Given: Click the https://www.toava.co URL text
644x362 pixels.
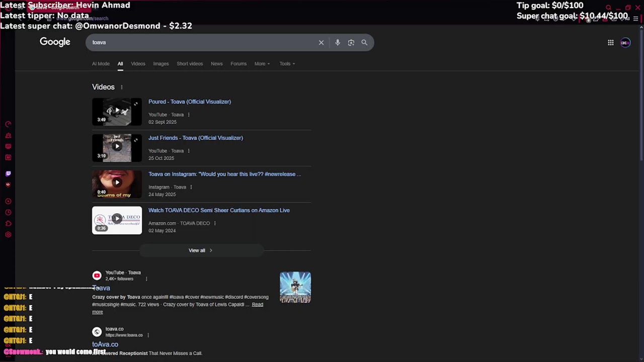Looking at the screenshot, I should (124, 335).
